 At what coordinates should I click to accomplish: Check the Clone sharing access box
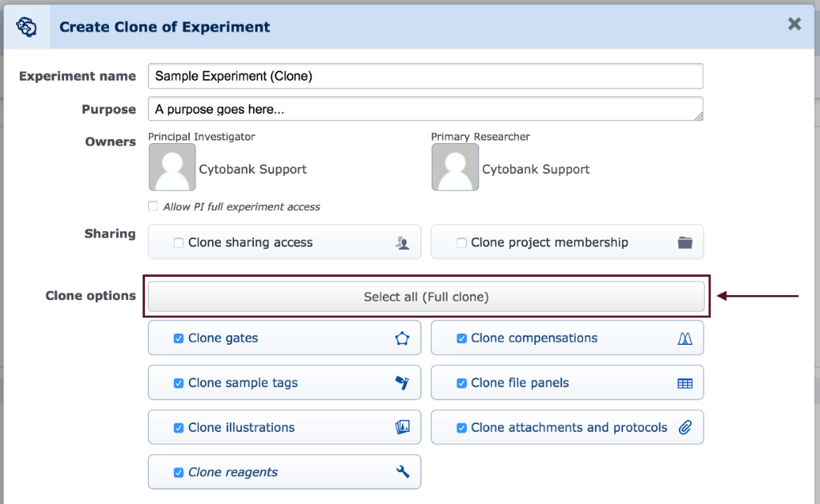[x=179, y=242]
